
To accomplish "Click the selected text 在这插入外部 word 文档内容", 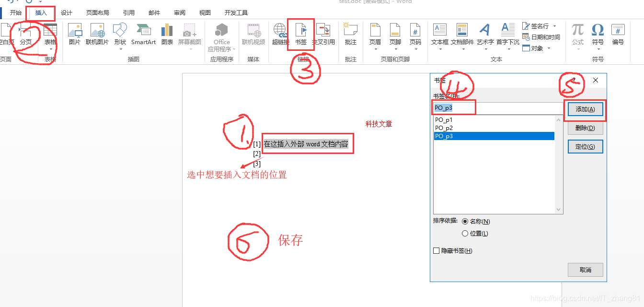I will click(x=306, y=144).
